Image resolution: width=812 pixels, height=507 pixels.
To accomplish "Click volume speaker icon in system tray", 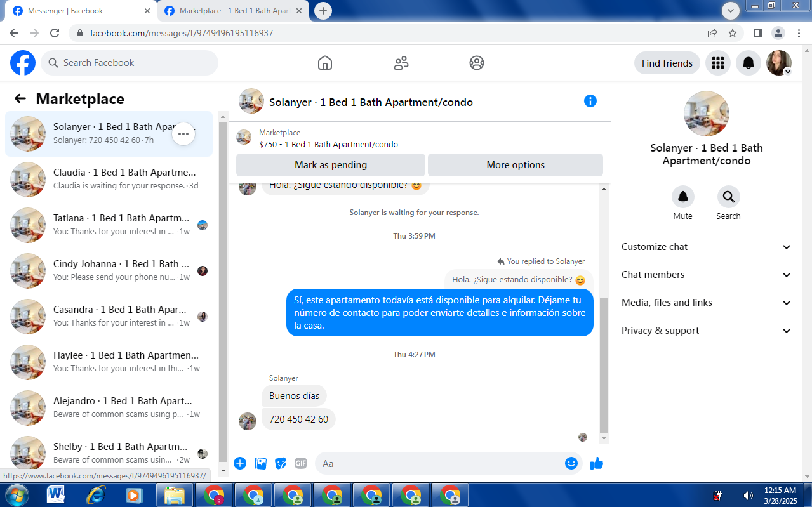I will (x=749, y=495).
